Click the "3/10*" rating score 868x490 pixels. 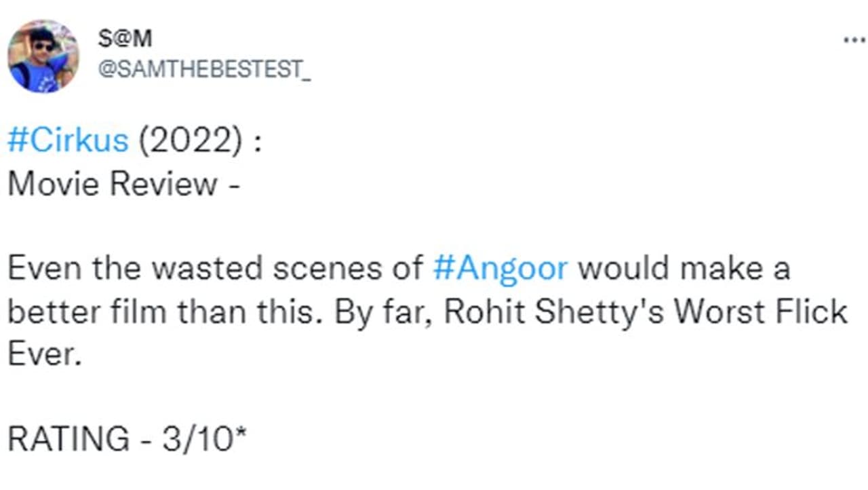203,440
